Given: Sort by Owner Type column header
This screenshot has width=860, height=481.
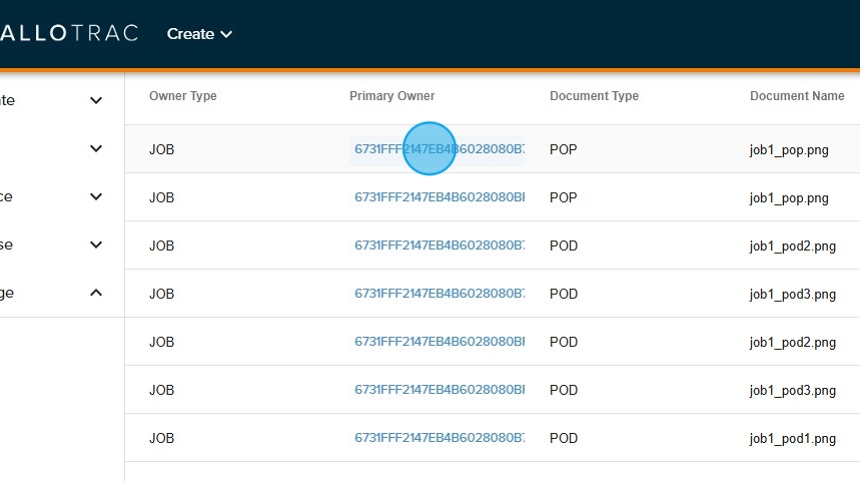Looking at the screenshot, I should [x=183, y=96].
